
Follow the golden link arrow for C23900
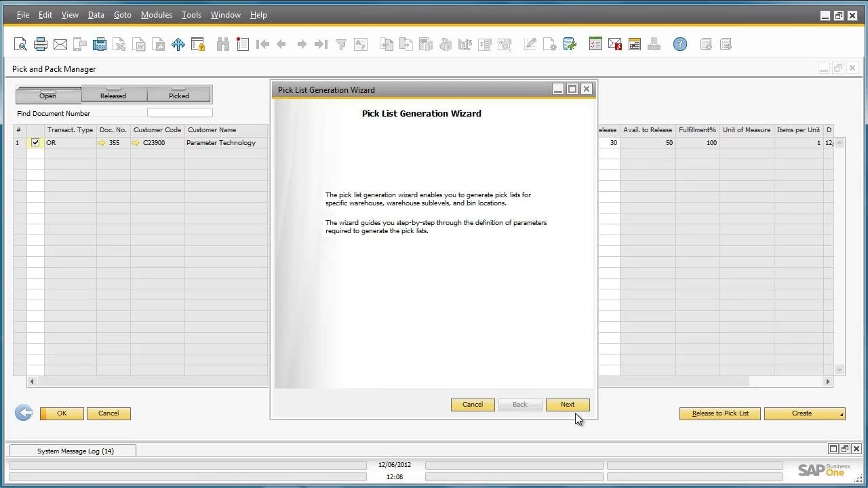point(136,143)
